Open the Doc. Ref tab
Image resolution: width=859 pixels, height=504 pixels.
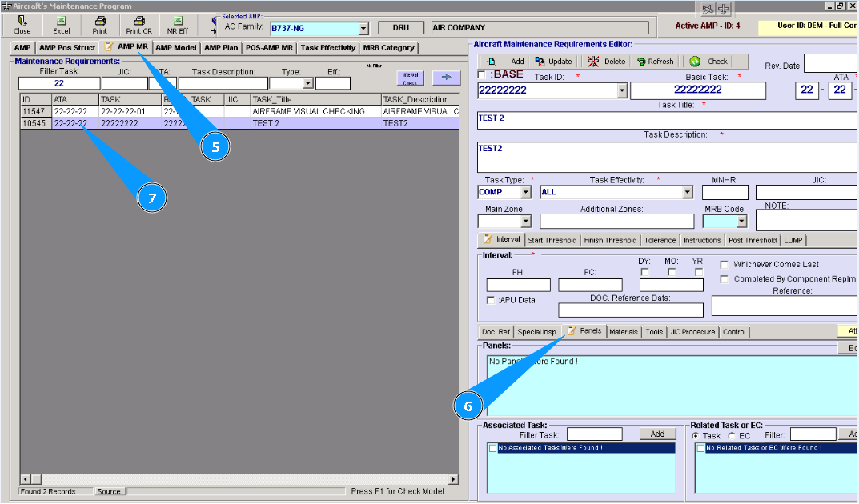(x=496, y=332)
